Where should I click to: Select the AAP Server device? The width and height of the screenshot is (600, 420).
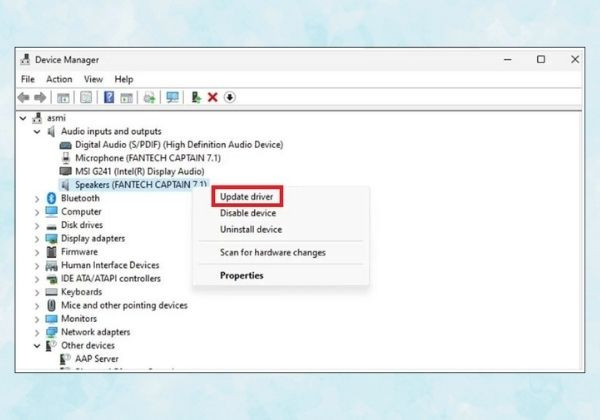click(x=97, y=359)
